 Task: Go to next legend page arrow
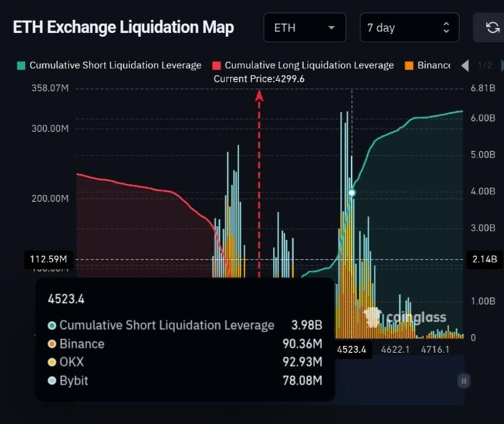coord(501,65)
